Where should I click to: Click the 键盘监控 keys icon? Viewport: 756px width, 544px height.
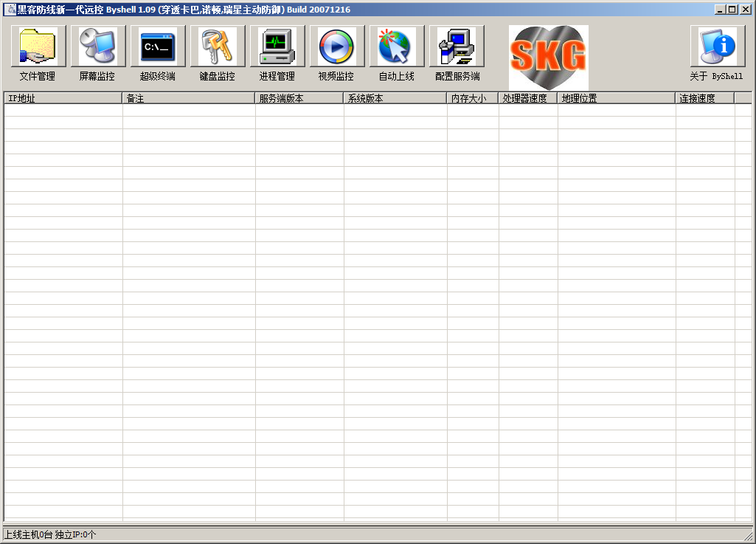point(218,47)
